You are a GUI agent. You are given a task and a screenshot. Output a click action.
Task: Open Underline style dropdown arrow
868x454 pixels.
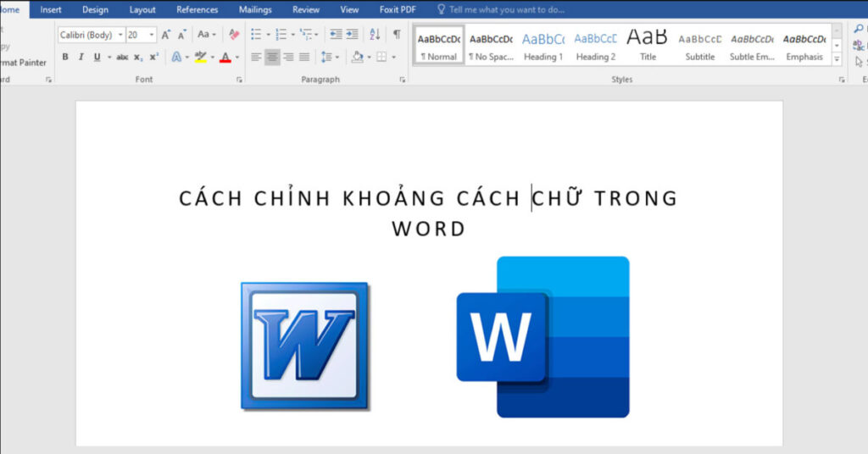tap(109, 57)
